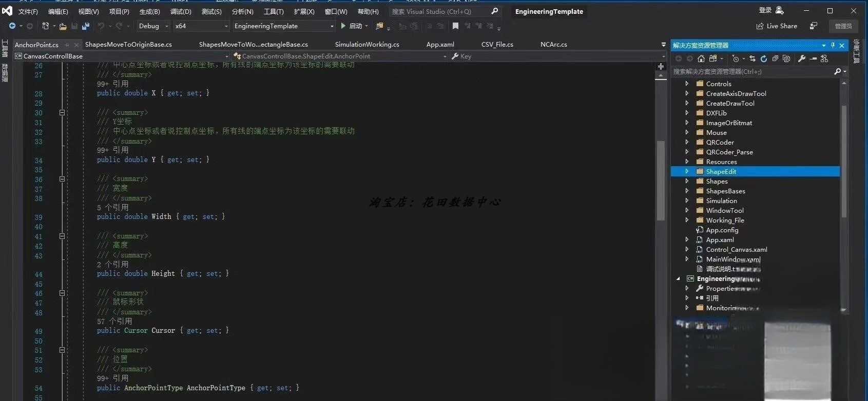Open the 视图(V) menu
This screenshot has height=401, width=868.
point(88,11)
